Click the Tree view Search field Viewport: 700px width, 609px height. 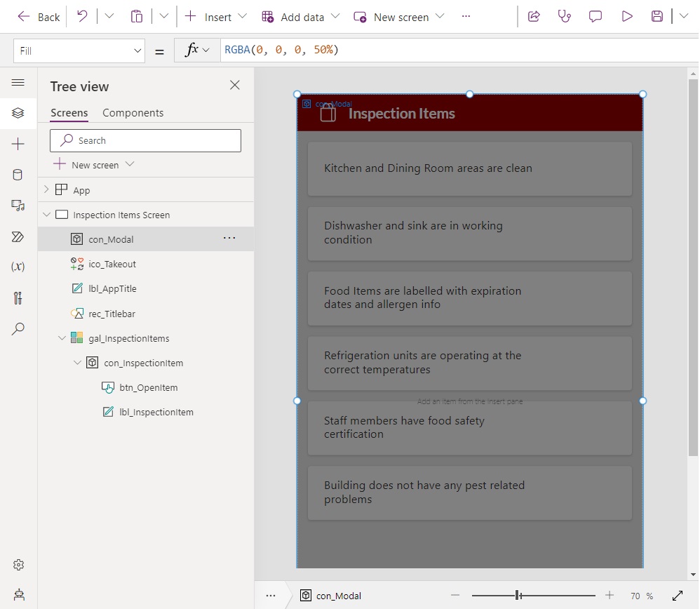click(145, 140)
